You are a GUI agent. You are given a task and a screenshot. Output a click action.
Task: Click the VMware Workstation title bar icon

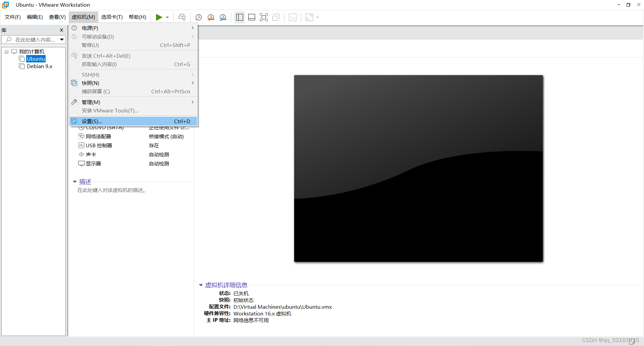point(5,5)
